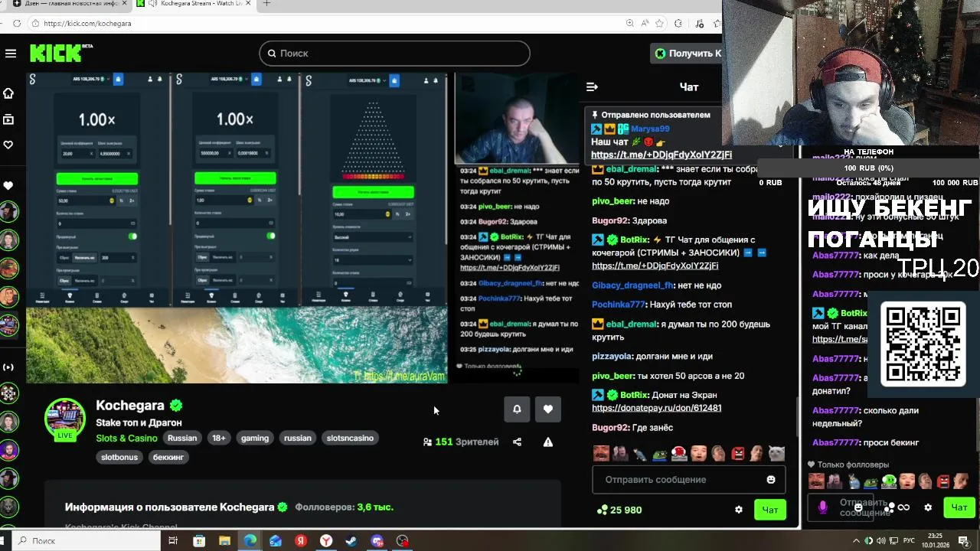Send message with left green Чат button
This screenshot has height=551, width=980.
coord(770,510)
